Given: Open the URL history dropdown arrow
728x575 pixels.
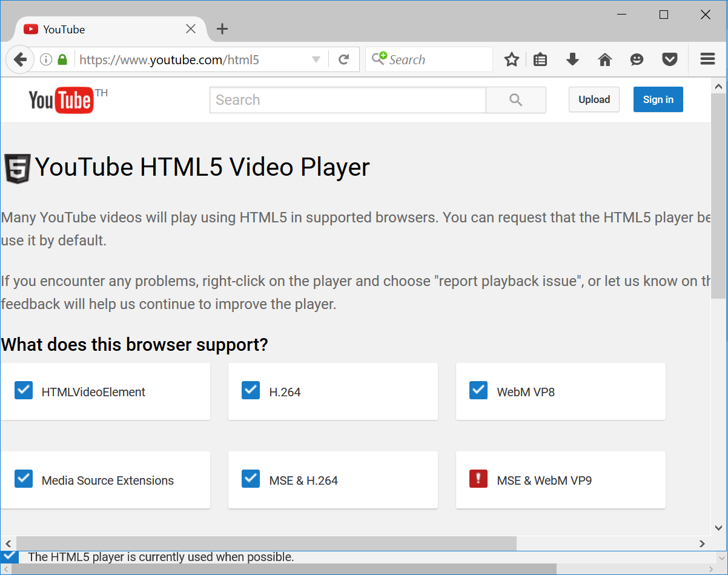Looking at the screenshot, I should tap(316, 59).
